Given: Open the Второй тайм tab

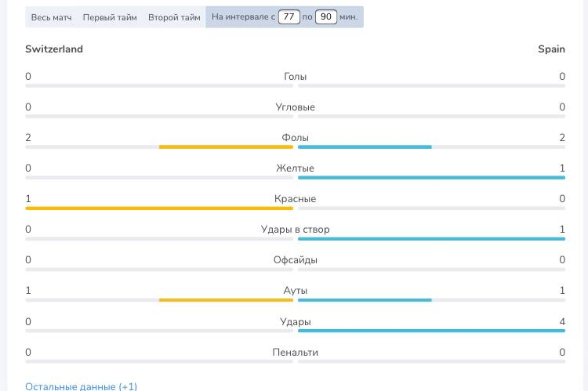Looking at the screenshot, I should (174, 17).
